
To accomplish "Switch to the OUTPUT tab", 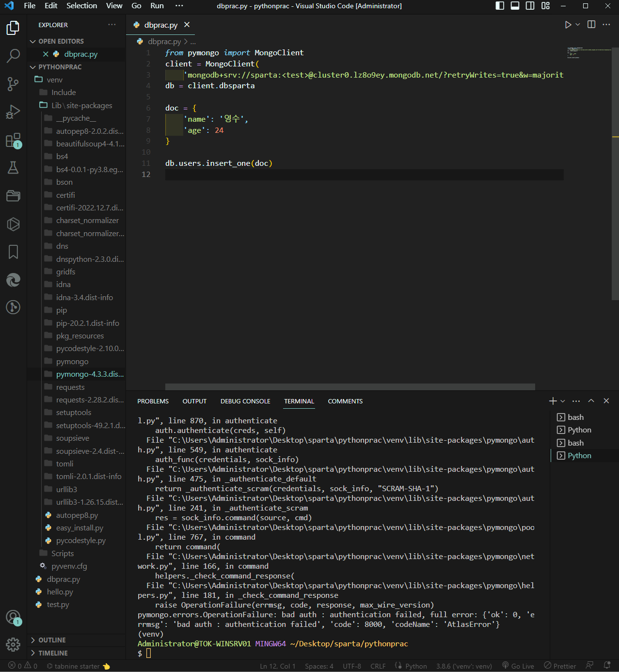I will 194,401.
